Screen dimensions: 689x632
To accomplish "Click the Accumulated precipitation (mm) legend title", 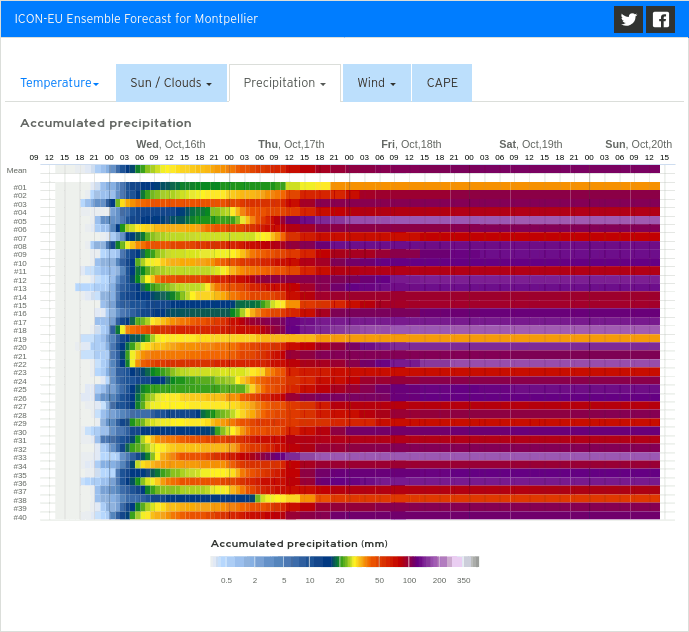I will click(299, 544).
